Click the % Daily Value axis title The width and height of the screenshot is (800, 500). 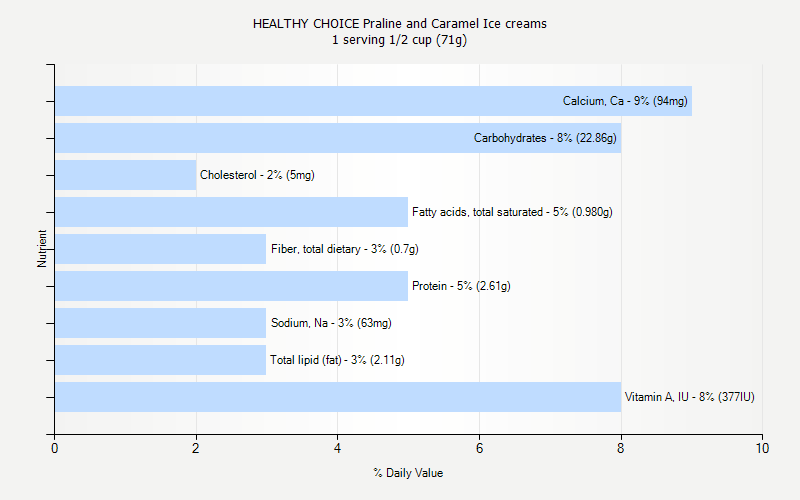pos(408,473)
